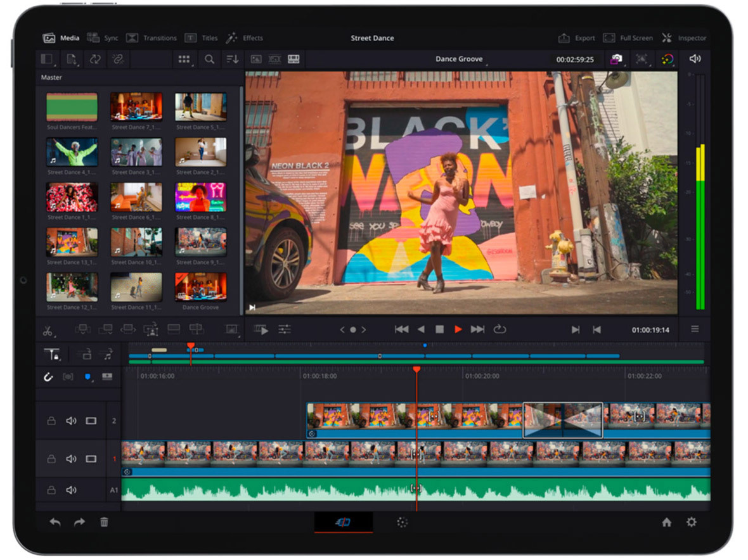Viewport: 748px width, 560px height.
Task: Open the sort order dropdown in media pool
Action: [x=232, y=59]
